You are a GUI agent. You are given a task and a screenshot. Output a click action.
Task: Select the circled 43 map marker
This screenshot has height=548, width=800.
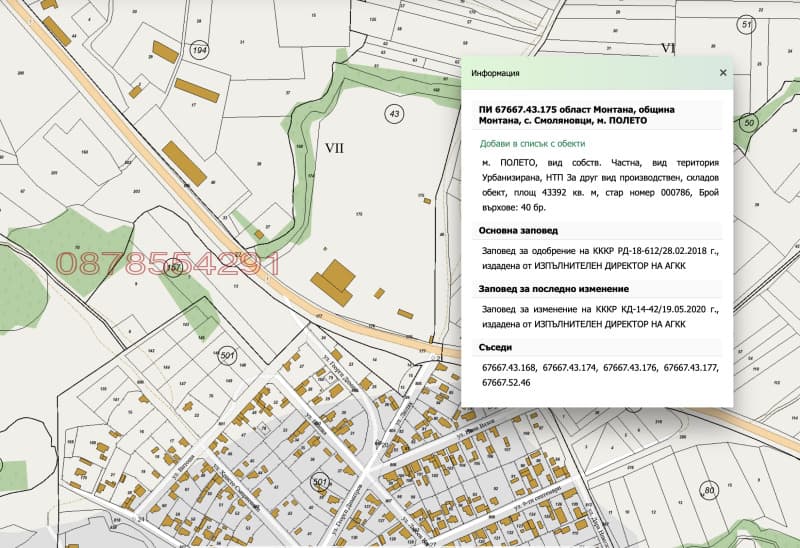[x=395, y=114]
